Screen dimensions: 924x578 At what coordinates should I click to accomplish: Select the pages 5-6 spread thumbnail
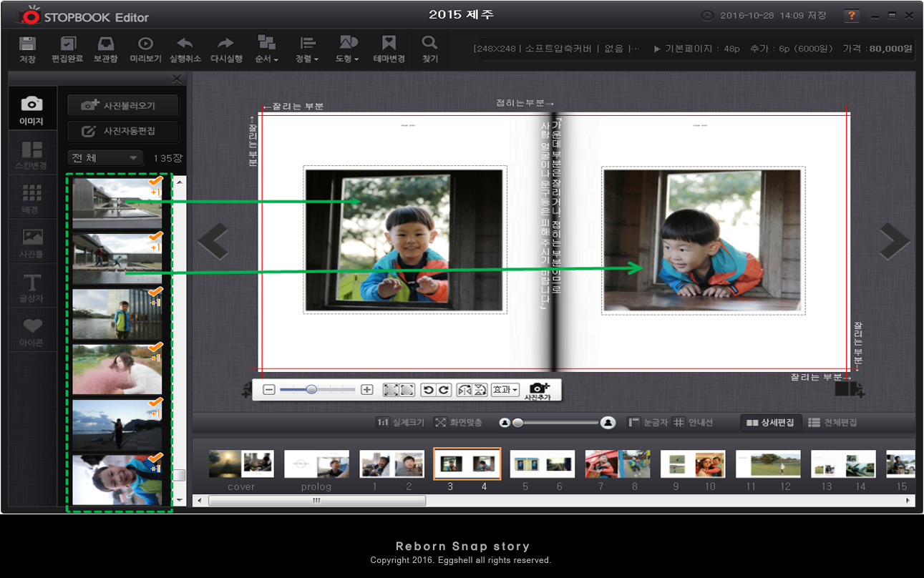click(x=542, y=464)
